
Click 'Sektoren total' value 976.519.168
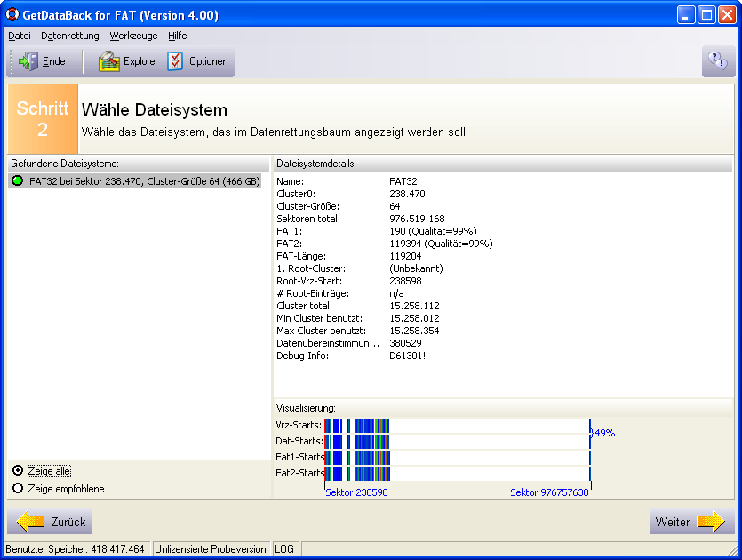click(417, 219)
